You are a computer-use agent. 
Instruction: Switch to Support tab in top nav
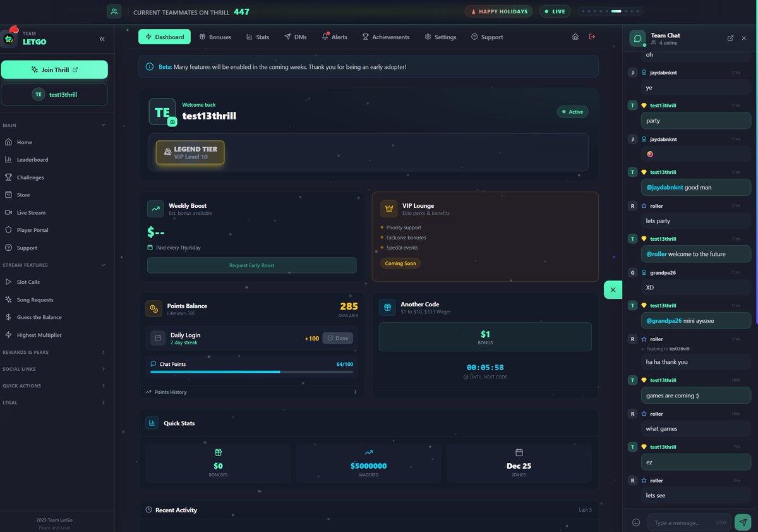[x=487, y=37]
